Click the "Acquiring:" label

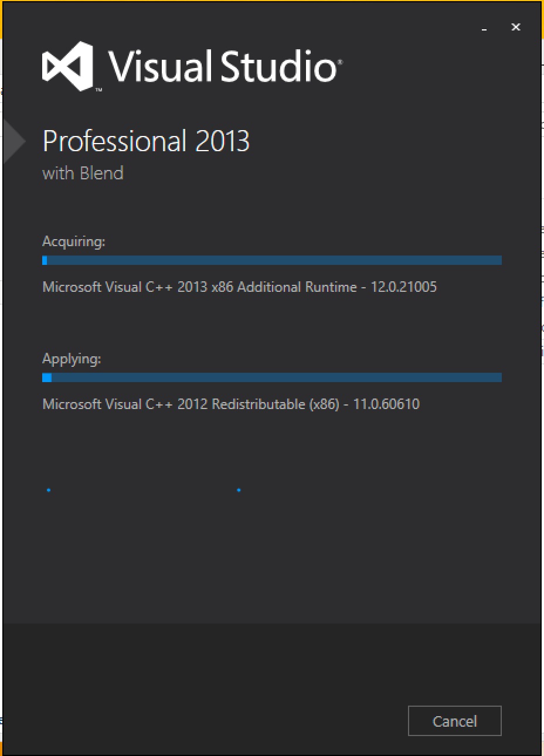[x=74, y=241]
